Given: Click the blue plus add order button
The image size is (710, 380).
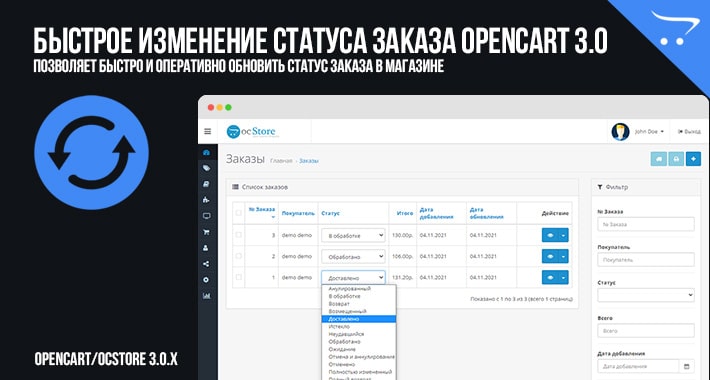Looking at the screenshot, I should click(x=693, y=159).
